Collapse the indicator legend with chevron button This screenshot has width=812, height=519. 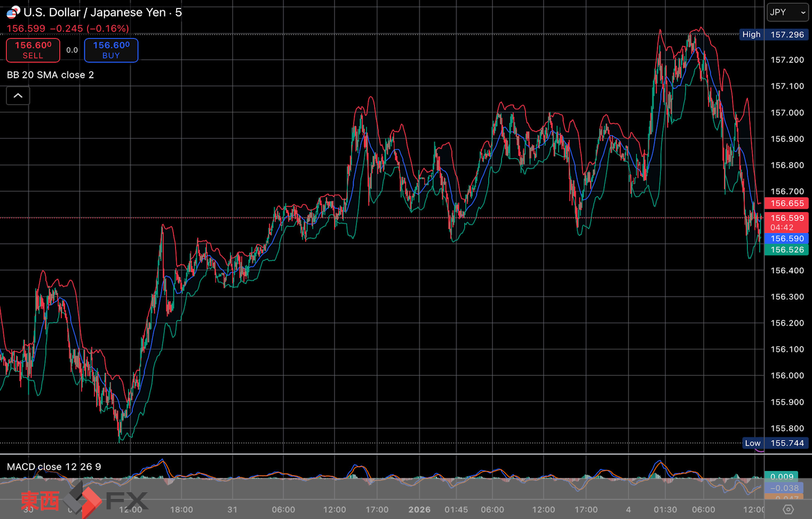pyautogui.click(x=18, y=96)
